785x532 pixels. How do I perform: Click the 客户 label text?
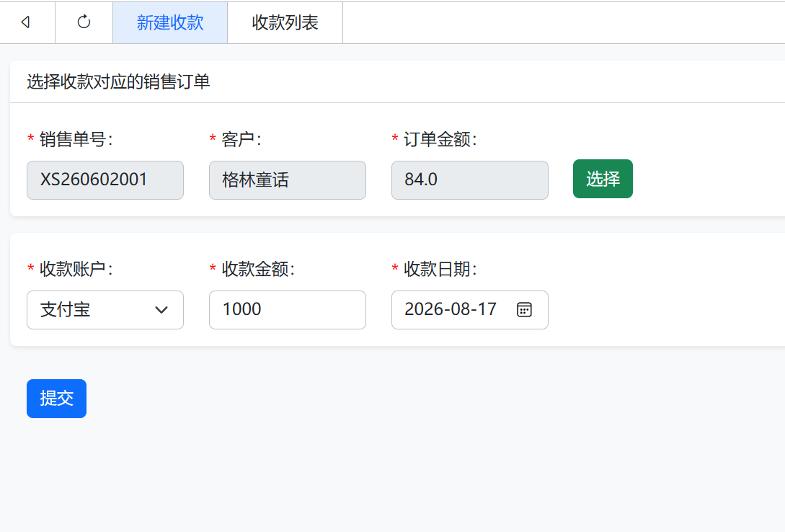pos(241,140)
